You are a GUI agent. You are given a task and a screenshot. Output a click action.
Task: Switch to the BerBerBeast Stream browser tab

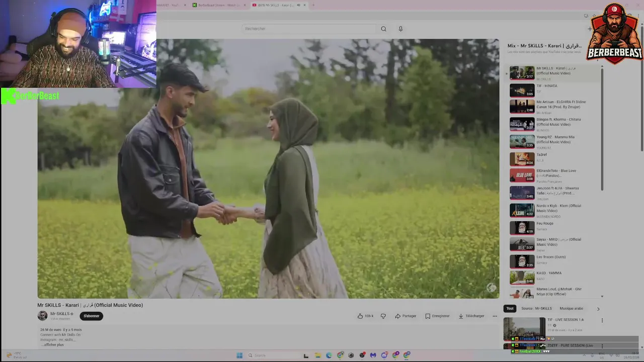coord(219,5)
